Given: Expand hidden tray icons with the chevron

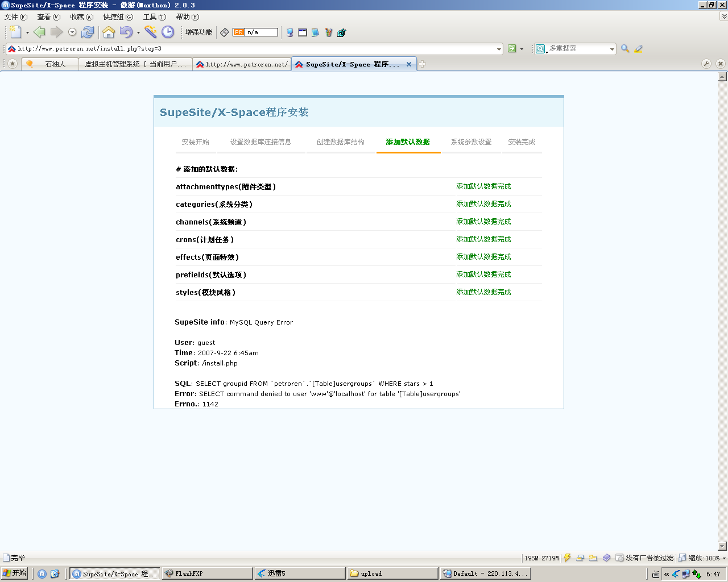Looking at the screenshot, I should pos(667,574).
